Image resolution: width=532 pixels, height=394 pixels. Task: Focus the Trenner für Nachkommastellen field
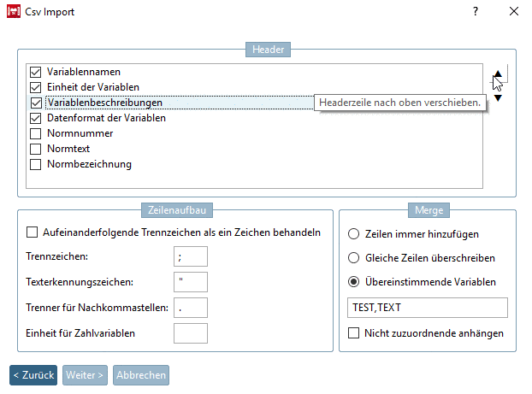(x=191, y=308)
